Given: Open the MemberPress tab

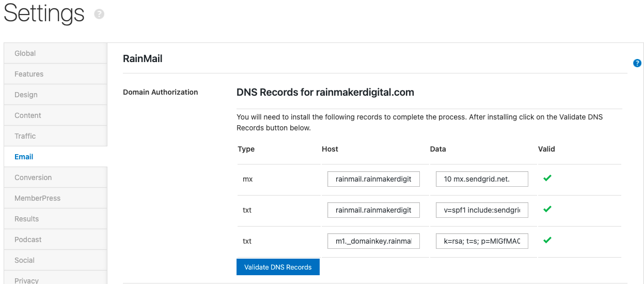Looking at the screenshot, I should (x=55, y=198).
